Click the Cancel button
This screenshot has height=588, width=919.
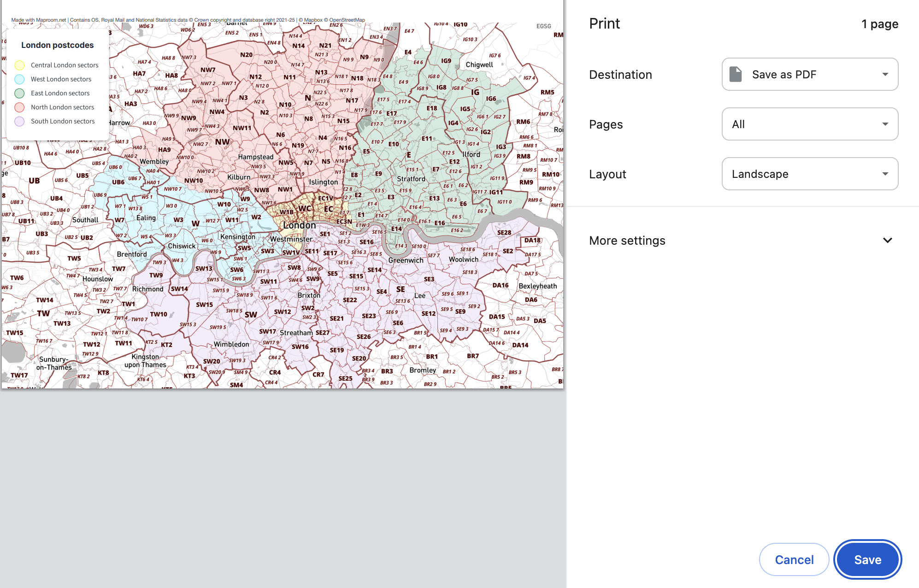pos(794,559)
